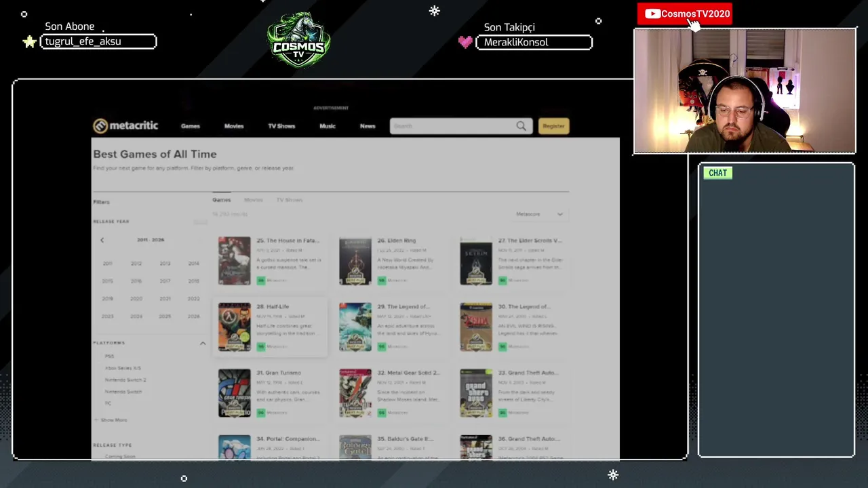Screen dimensions: 868x488
Task: Open the title link 35. Baldur's Gate II...
Action: coord(406,439)
